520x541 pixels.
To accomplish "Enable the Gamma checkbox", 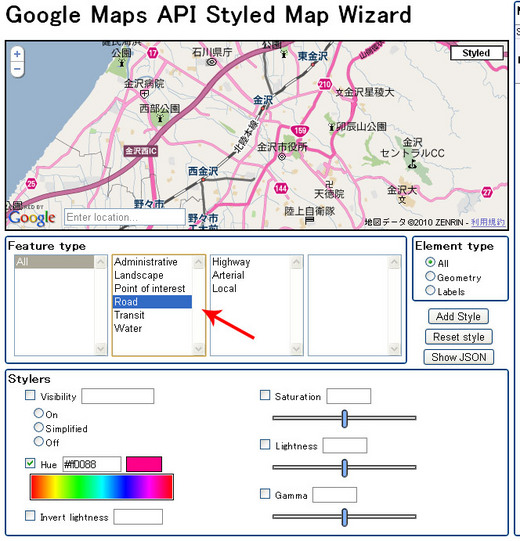I will (265, 494).
